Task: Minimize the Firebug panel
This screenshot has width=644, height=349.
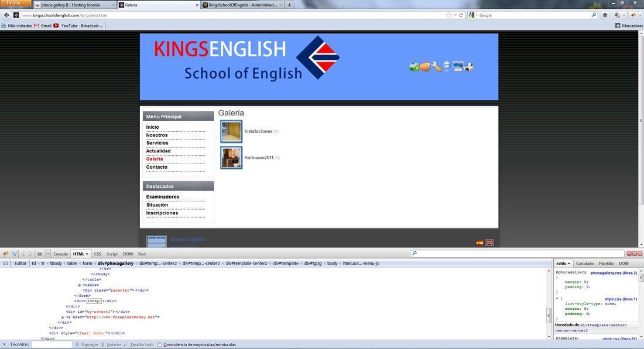Action: click(629, 254)
